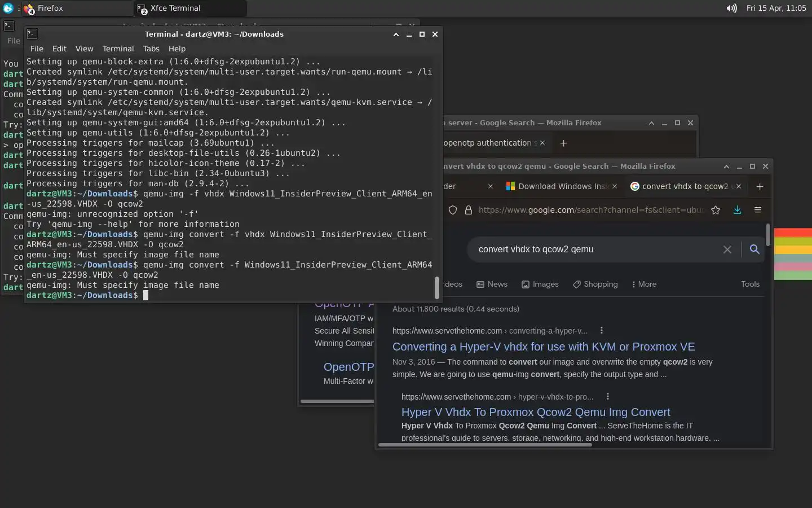Screen dimensions: 812x508
Task: Open a new tab in the rear Firefox window
Action: [x=563, y=143]
